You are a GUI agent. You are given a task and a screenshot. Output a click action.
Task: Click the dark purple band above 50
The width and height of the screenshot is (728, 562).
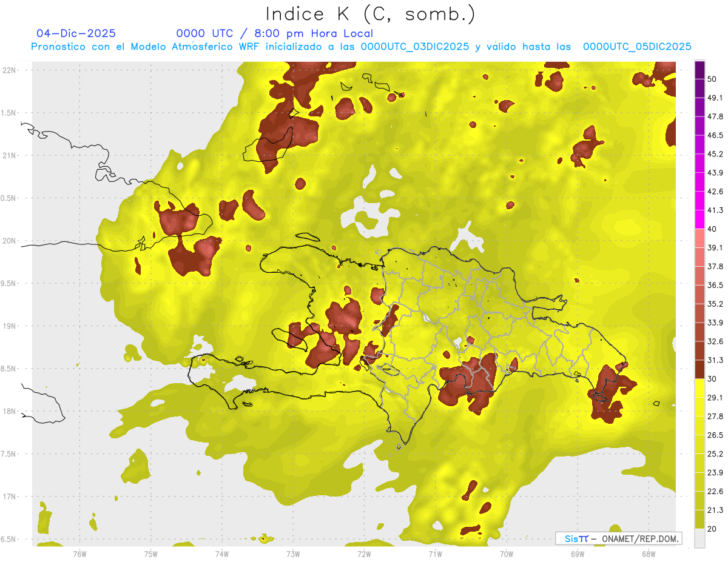click(699, 70)
